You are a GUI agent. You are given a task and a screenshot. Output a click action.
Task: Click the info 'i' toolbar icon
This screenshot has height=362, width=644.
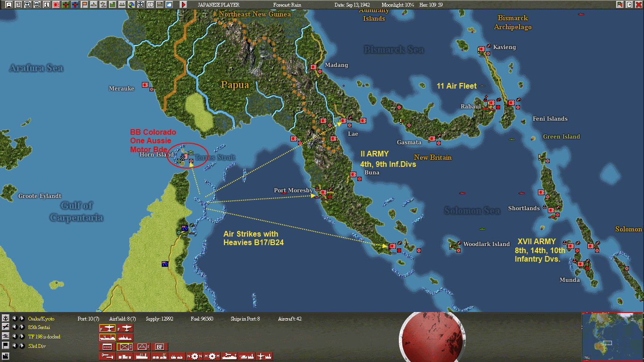point(47,4)
